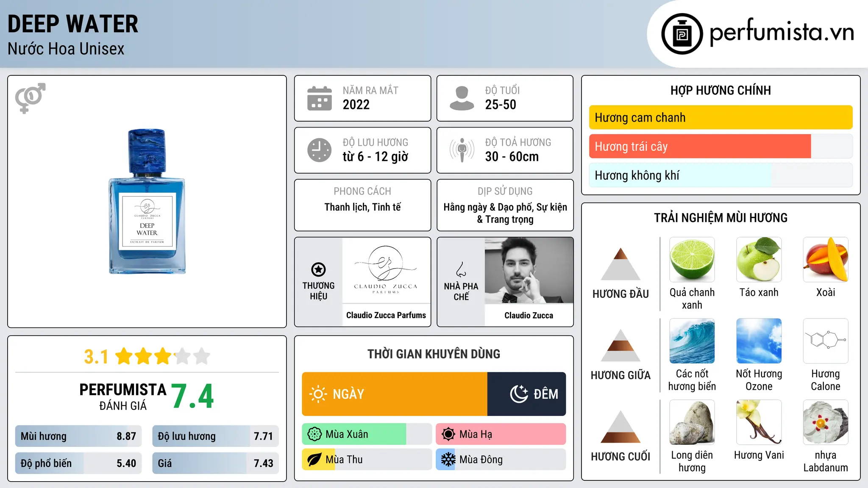Click the Mùa Đông season bar

(501, 460)
